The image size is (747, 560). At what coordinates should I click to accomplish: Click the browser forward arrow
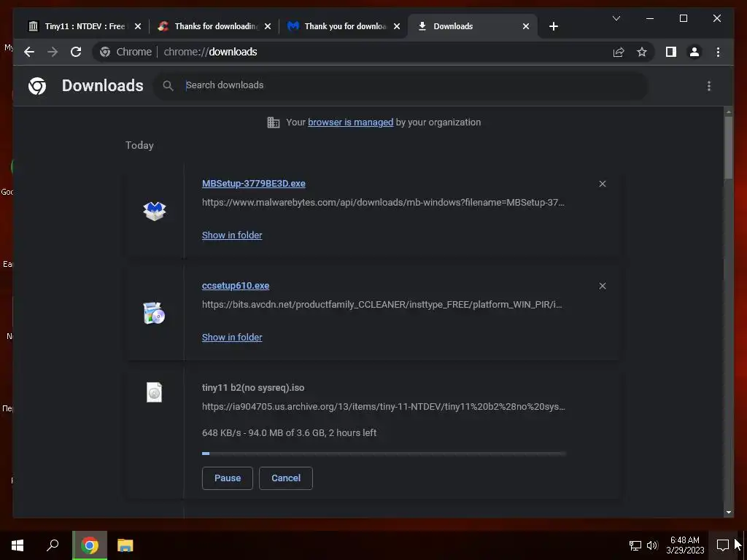click(x=53, y=52)
